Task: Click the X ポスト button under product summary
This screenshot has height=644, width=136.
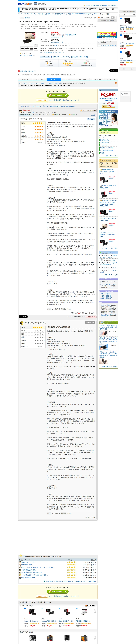Action: [114, 71]
